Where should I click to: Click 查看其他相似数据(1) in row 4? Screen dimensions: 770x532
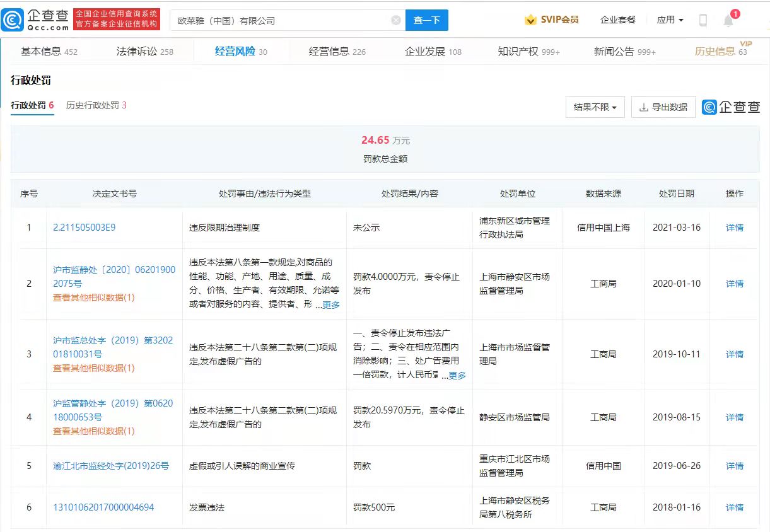tap(93, 431)
